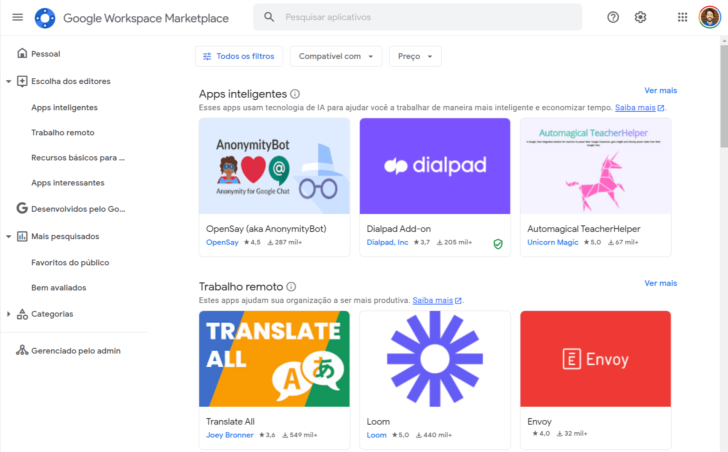This screenshot has height=452, width=728.
Task: Click the filter sliders icon
Action: pyautogui.click(x=207, y=56)
